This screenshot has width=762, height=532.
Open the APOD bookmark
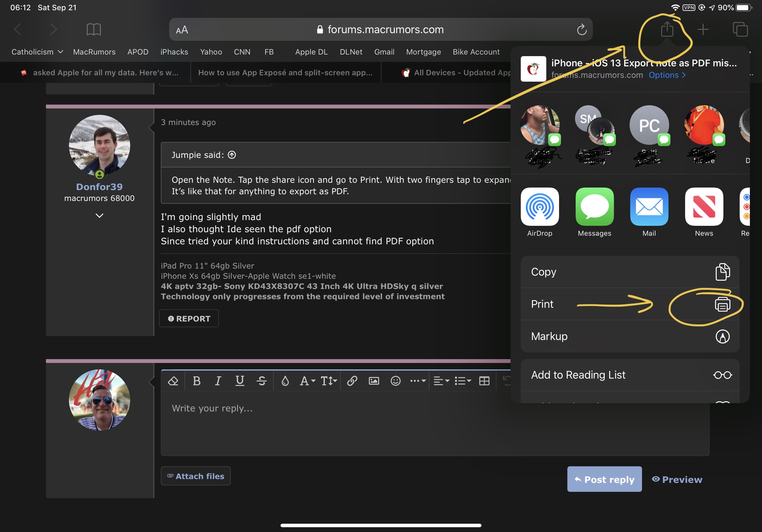pyautogui.click(x=138, y=52)
